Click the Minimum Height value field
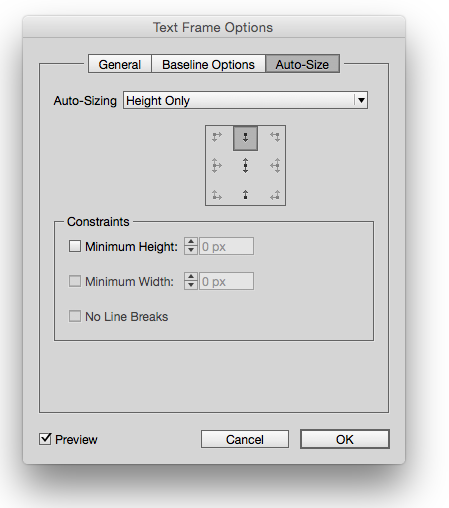The image size is (449, 508). [226, 246]
